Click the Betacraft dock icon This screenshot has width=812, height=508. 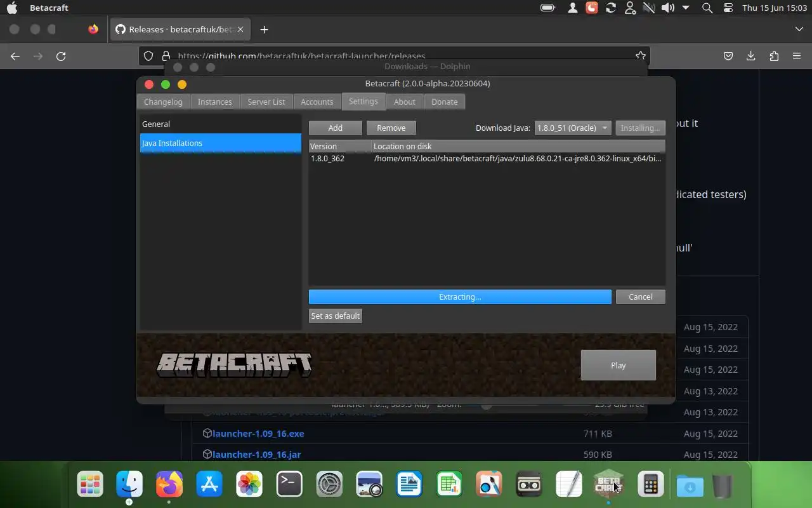[608, 485]
